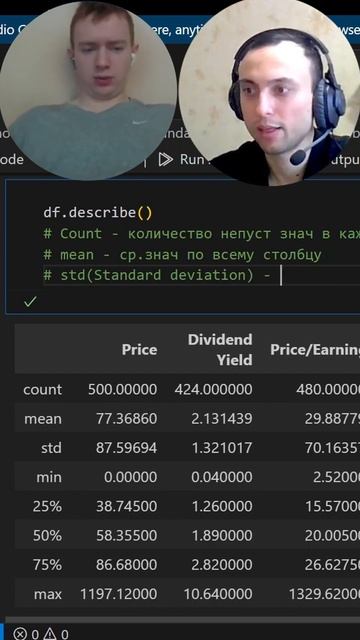
Task: Click the Dividend Yield max 10.640000
Action: coord(218,594)
